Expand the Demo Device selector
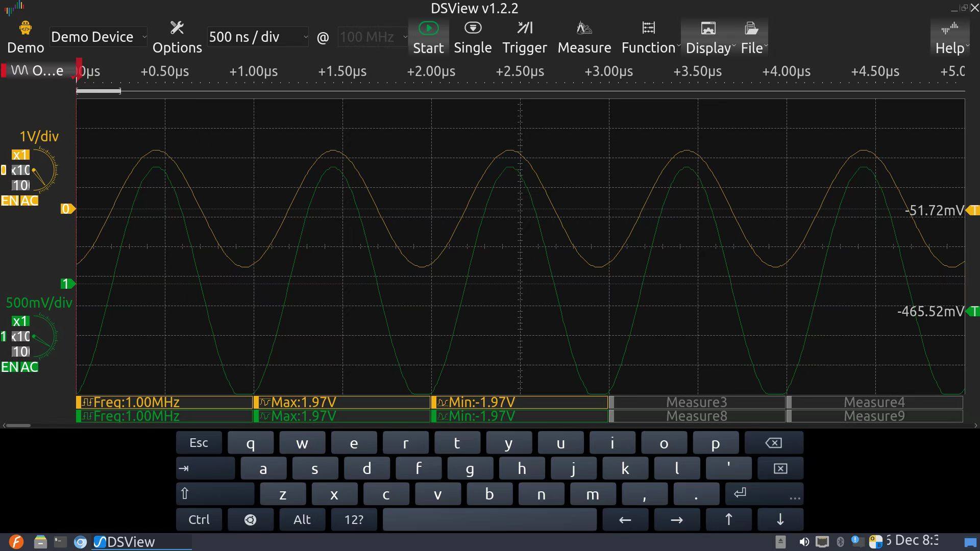 (99, 37)
